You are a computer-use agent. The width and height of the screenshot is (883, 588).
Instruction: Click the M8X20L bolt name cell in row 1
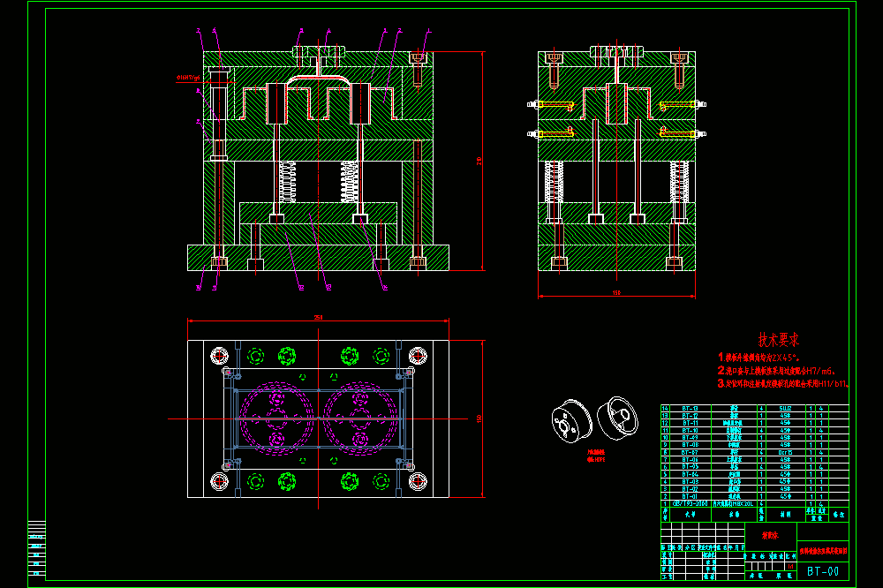click(734, 503)
